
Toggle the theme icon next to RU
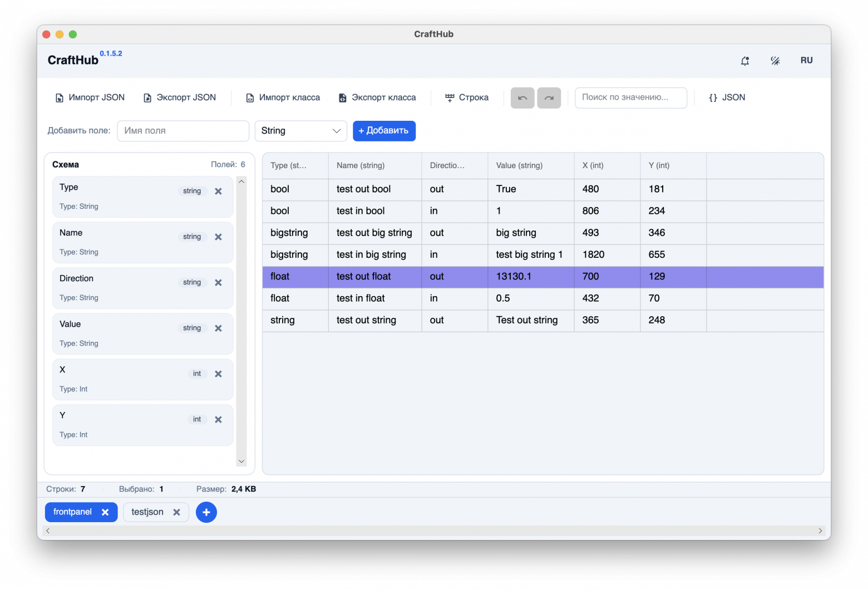click(x=775, y=61)
